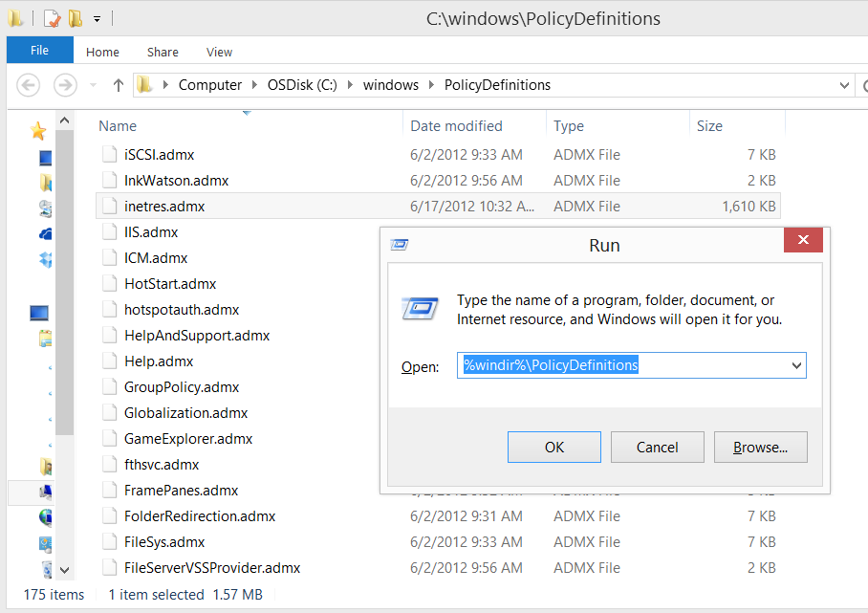868x613 pixels.
Task: Open Properties from the quick access toolbar
Action: pos(52,19)
